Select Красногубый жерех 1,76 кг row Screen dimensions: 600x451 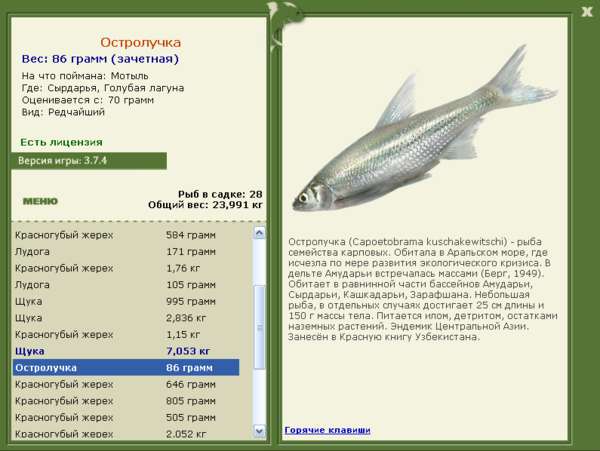[126, 268]
